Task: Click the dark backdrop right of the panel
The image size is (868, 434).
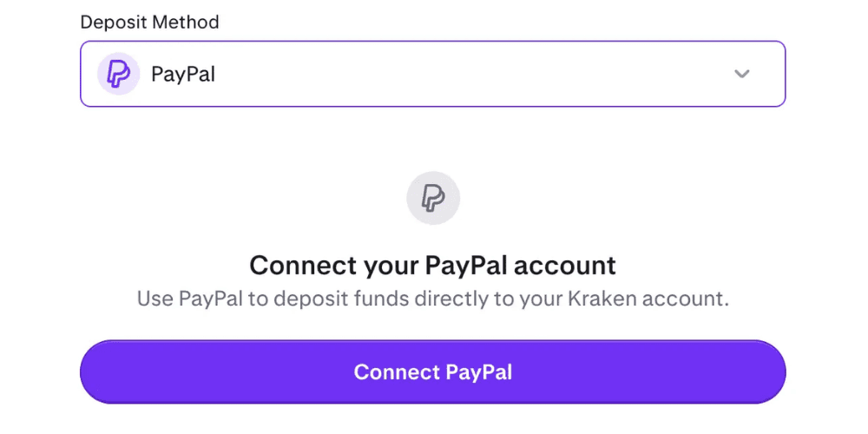Action: pos(845,217)
